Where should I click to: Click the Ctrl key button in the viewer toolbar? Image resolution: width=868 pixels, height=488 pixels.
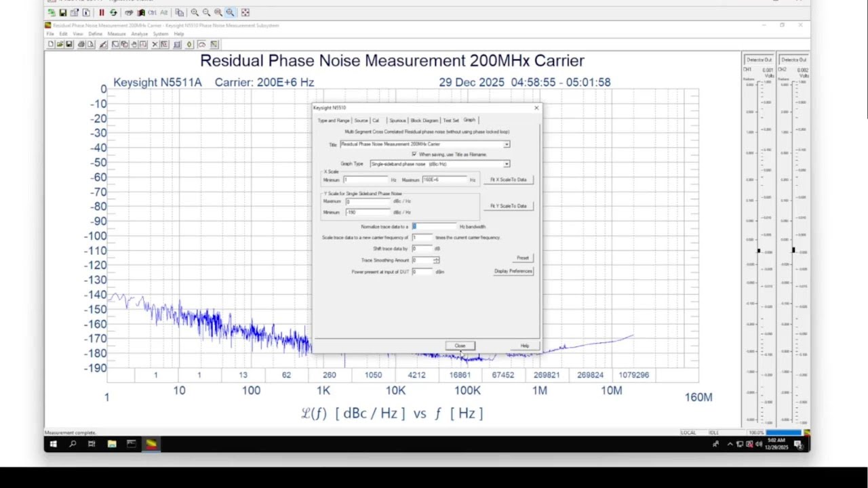tap(152, 12)
